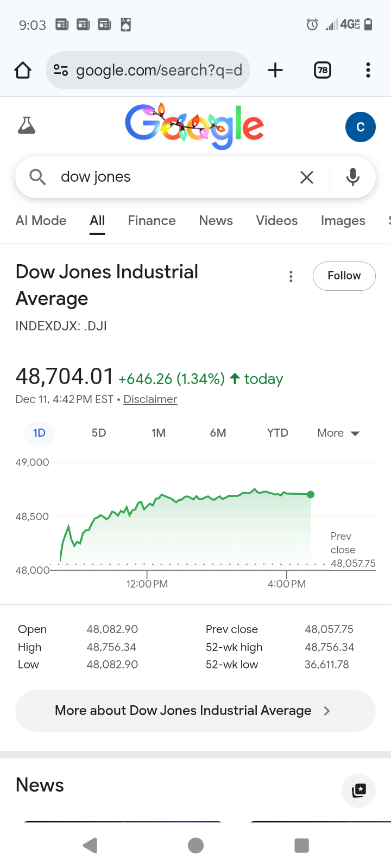Switch to the News search tab
Viewport: 391px width, 868px height.
[216, 221]
